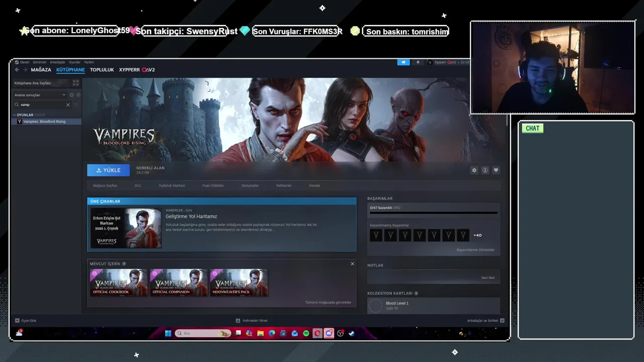
Task: Open the Blood Level 1 card badge
Action: [375, 305]
